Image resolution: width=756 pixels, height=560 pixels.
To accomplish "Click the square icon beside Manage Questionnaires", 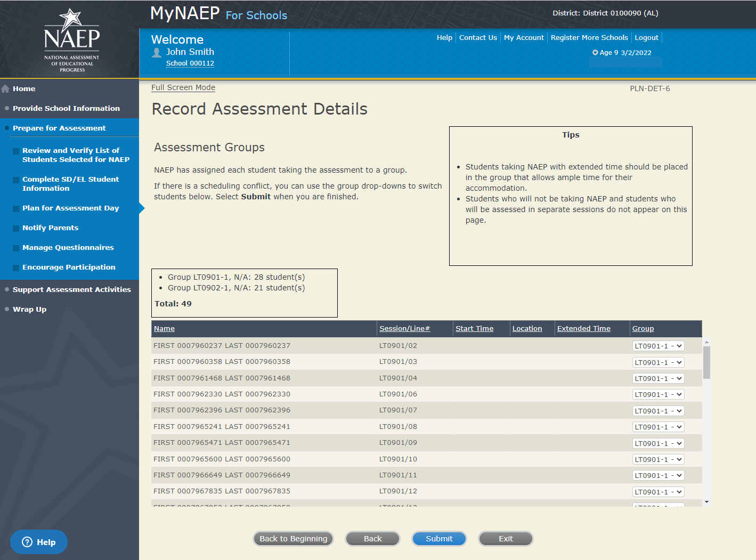I will pyautogui.click(x=16, y=248).
